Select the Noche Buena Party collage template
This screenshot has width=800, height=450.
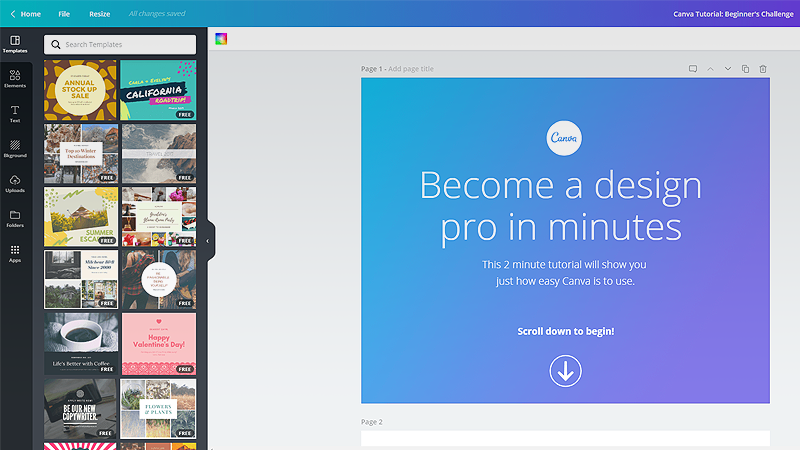pyautogui.click(x=159, y=216)
